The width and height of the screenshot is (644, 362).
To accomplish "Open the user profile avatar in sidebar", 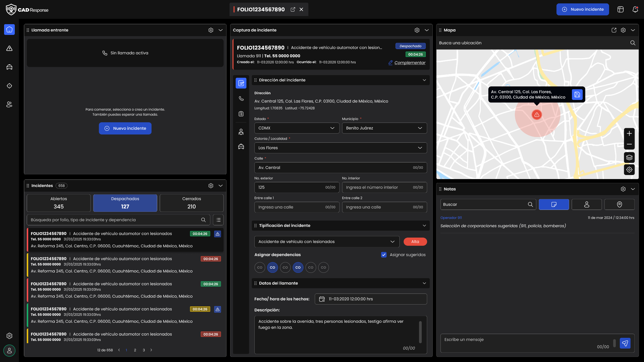I will click(9, 350).
